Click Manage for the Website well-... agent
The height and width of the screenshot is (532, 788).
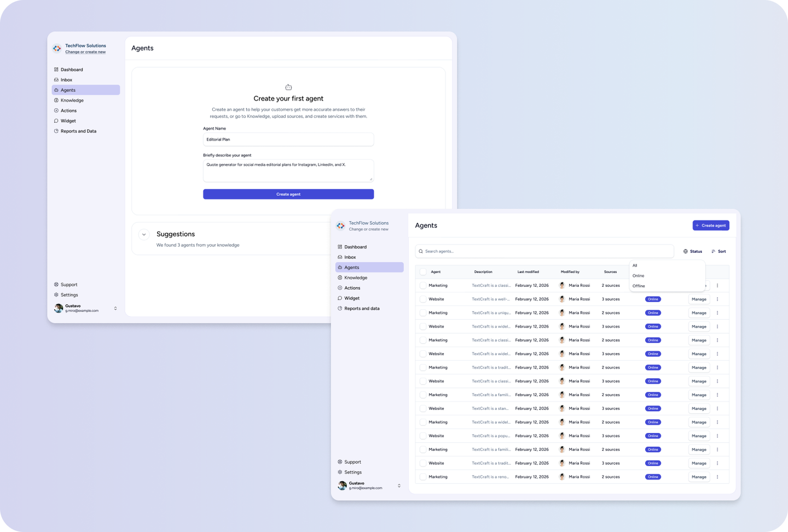tap(699, 299)
